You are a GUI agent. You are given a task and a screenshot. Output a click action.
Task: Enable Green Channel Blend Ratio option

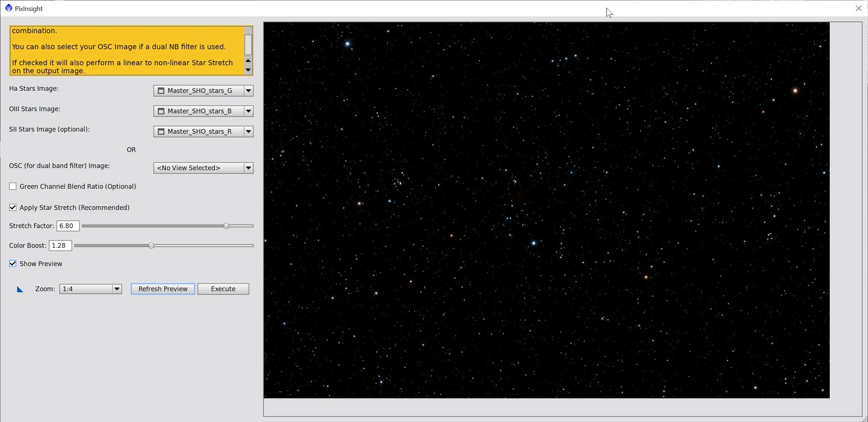13,187
